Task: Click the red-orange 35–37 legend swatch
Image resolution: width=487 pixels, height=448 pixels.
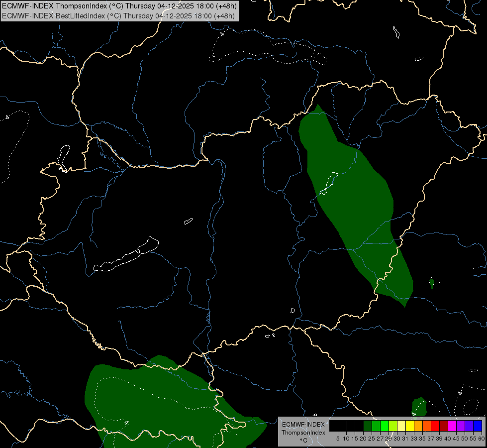Action: 427,426
